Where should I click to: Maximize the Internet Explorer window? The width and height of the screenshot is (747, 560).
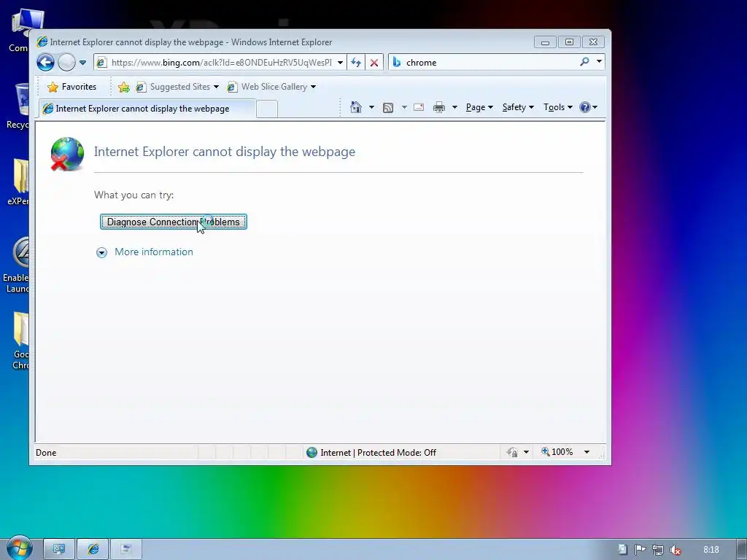[x=569, y=42]
